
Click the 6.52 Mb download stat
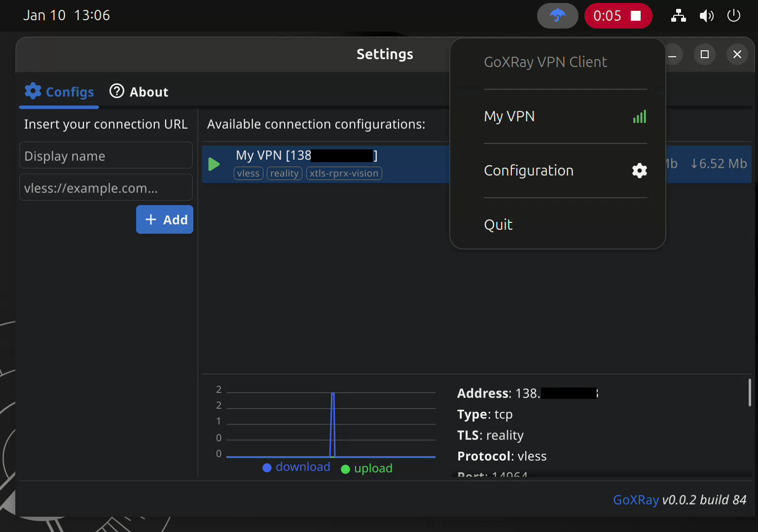[719, 164]
